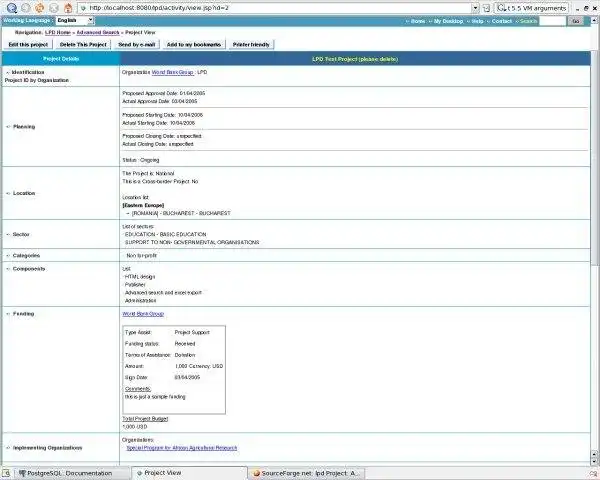Collapse the Categories section arrow

click(8, 255)
